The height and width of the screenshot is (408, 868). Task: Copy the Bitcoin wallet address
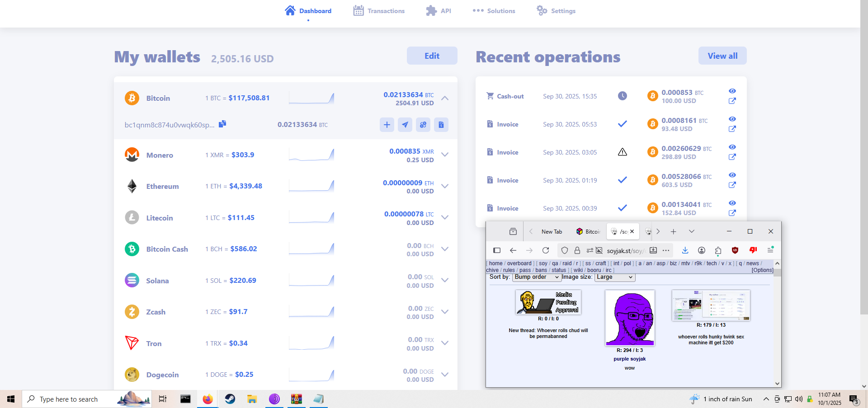click(222, 124)
